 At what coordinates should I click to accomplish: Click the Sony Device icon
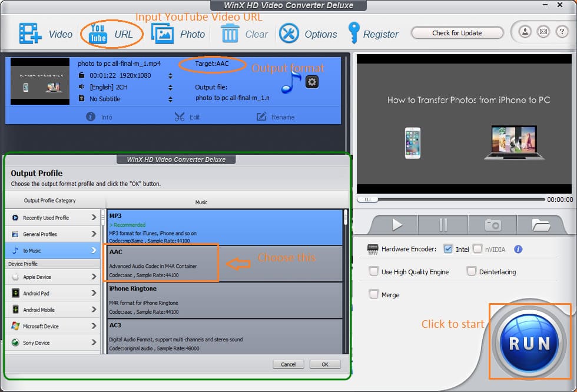15,343
